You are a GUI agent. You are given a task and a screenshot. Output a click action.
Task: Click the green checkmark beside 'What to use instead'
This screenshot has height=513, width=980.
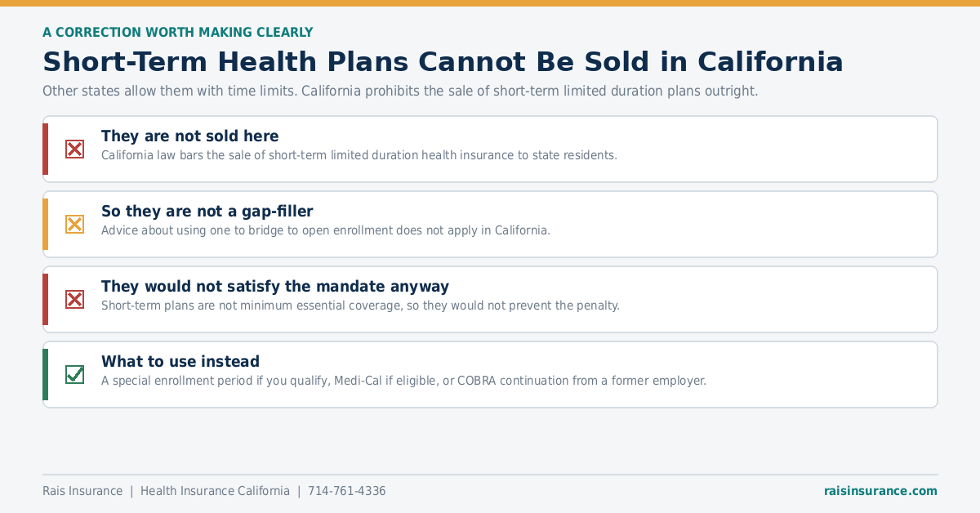[74, 374]
